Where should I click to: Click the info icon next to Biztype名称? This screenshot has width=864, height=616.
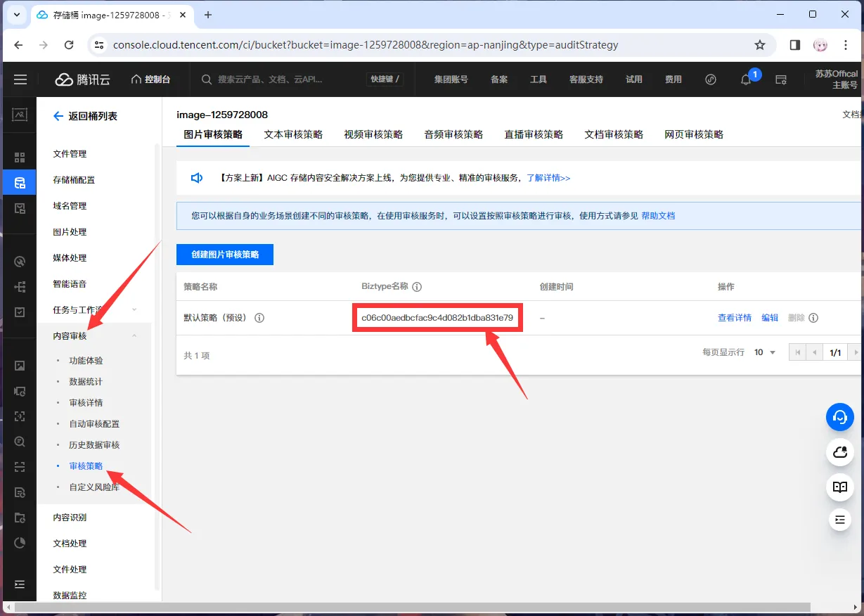pos(417,287)
